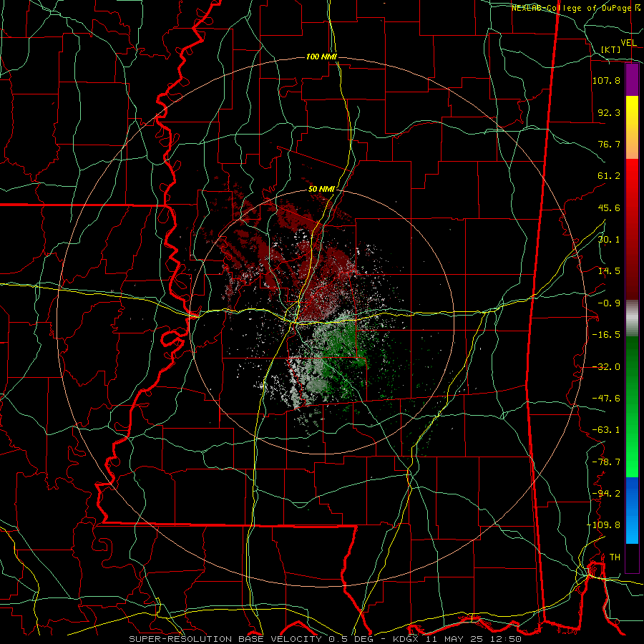Click the VEL legend title
Viewport: 644px width, 644px height.
(629, 43)
